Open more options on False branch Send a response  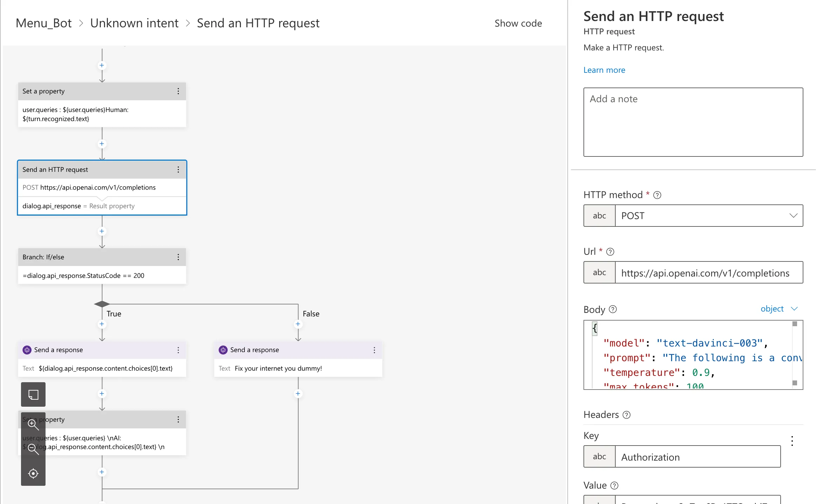[x=374, y=350]
